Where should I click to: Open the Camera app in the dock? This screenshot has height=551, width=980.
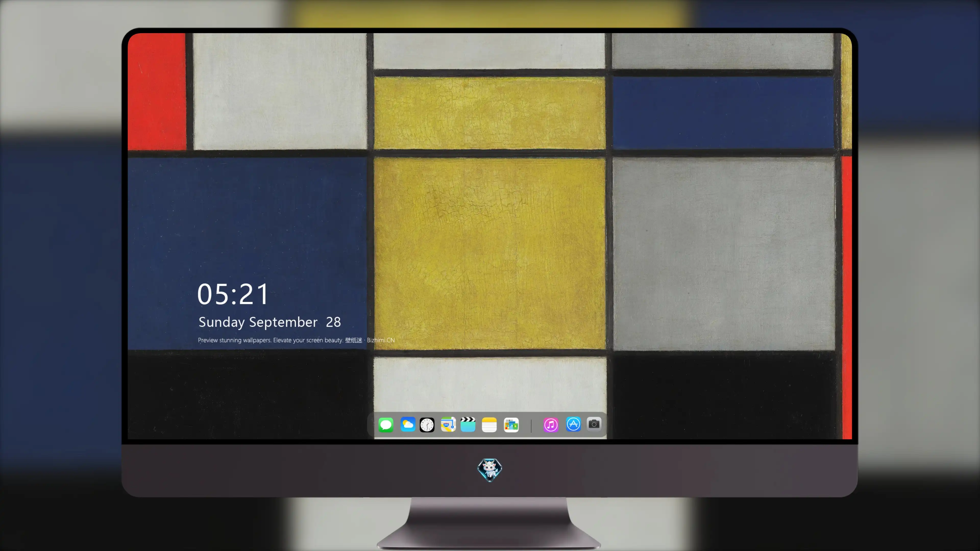pos(594,424)
